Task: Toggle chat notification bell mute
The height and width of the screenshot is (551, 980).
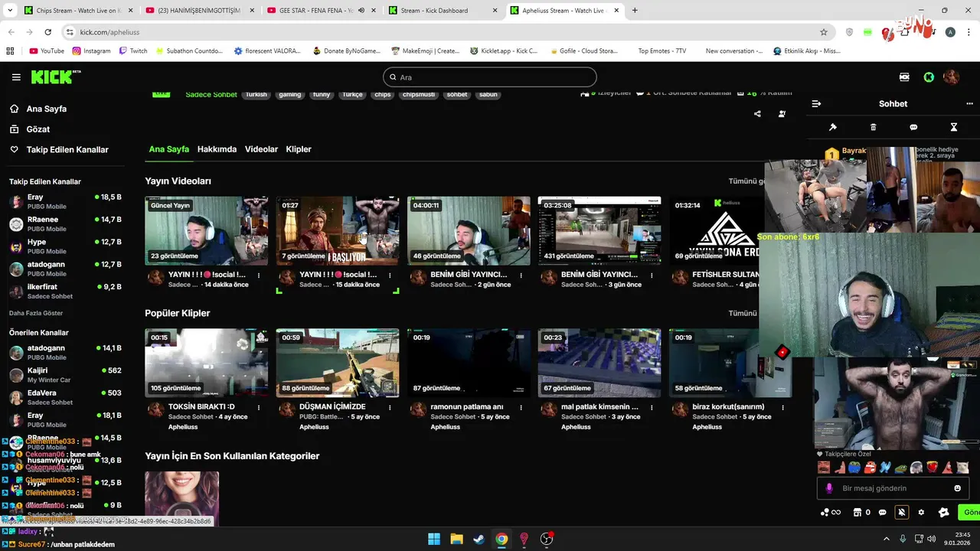Action: tap(902, 513)
